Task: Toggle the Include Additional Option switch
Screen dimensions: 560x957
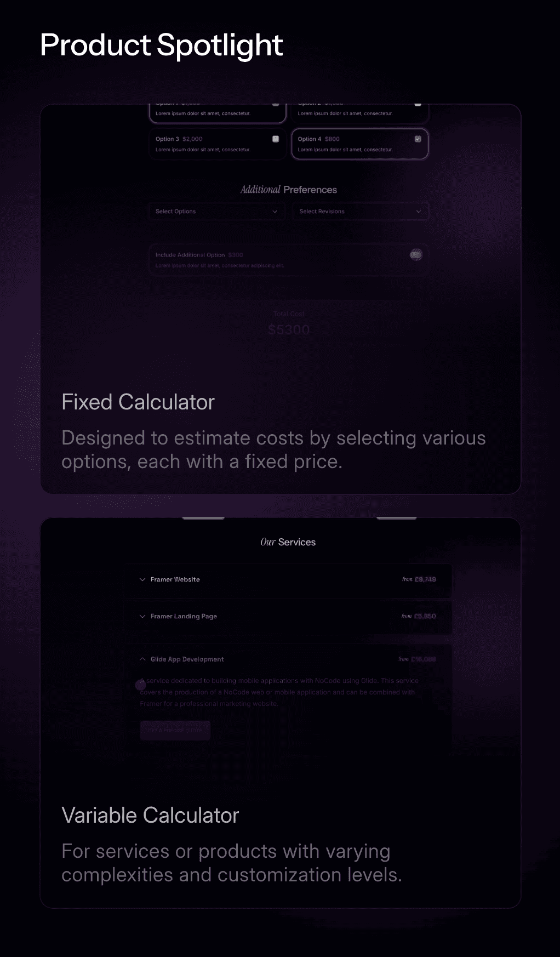Action: (416, 254)
